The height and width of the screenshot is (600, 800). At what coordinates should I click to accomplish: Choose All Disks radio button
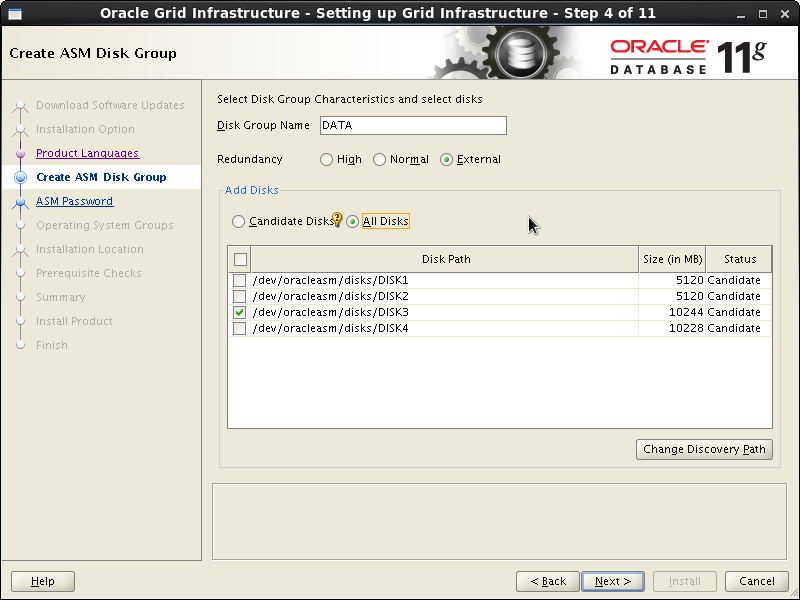coord(352,221)
